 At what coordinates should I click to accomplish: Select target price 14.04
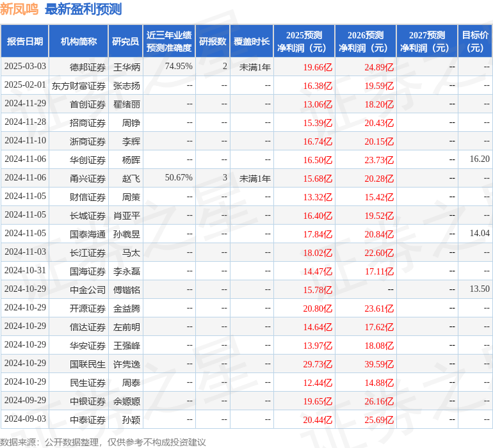[480, 233]
